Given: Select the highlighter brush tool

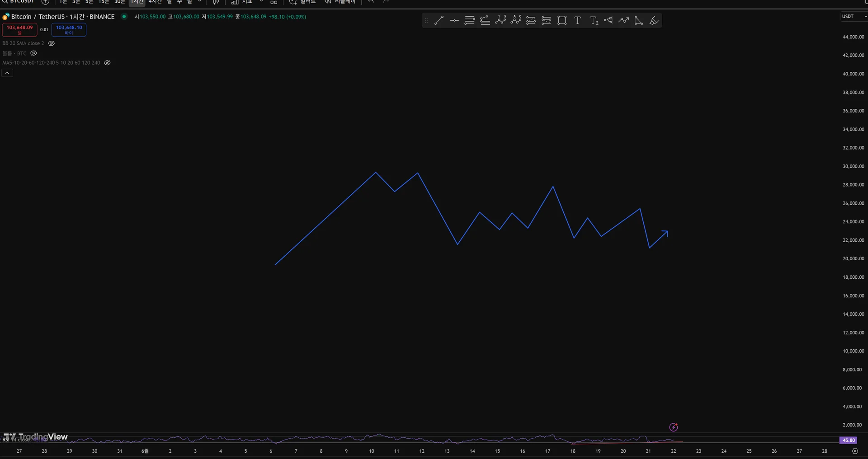Looking at the screenshot, I should (654, 20).
